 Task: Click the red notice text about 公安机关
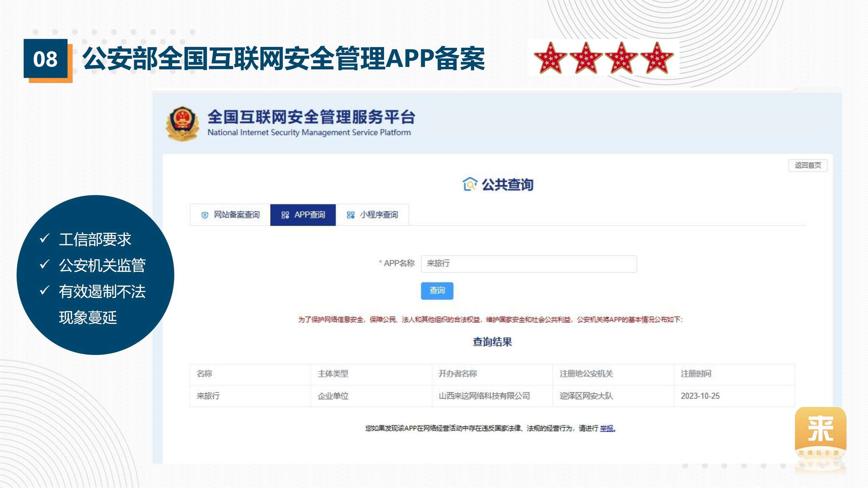490,319
